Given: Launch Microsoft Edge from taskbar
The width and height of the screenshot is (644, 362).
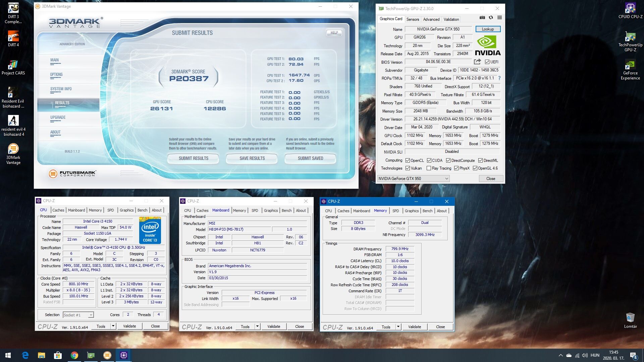Looking at the screenshot, I should click(25, 355).
